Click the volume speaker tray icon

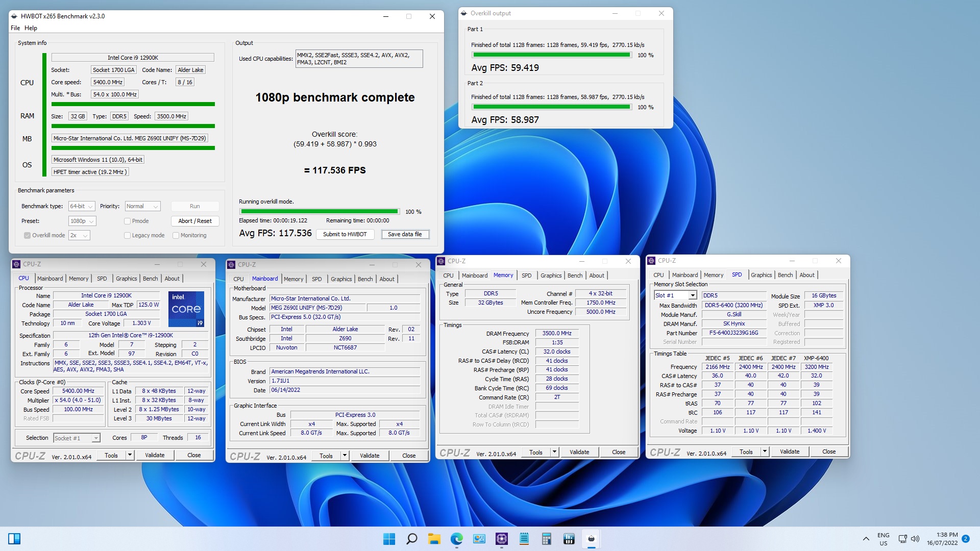point(915,539)
